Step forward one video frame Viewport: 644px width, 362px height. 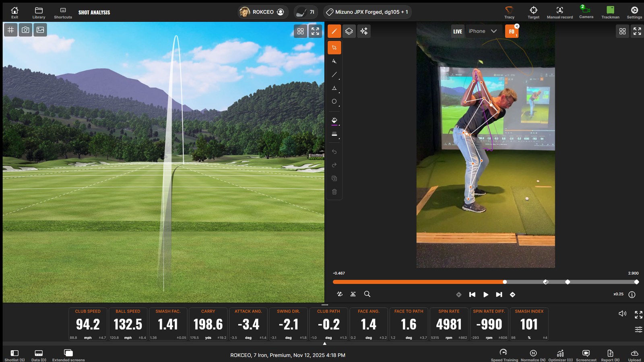pyautogui.click(x=499, y=294)
